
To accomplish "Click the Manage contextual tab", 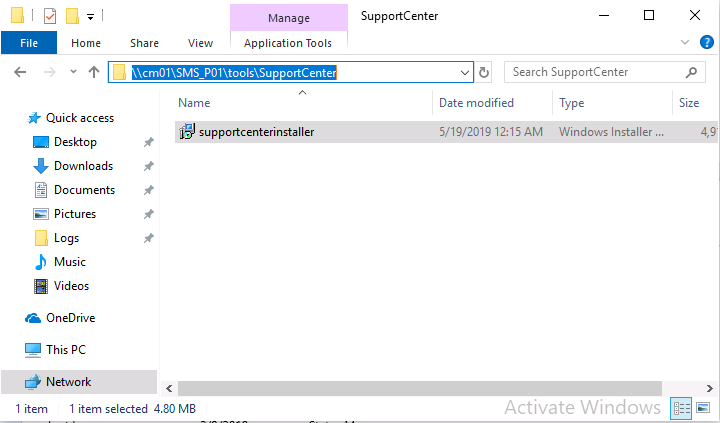I will click(x=289, y=18).
